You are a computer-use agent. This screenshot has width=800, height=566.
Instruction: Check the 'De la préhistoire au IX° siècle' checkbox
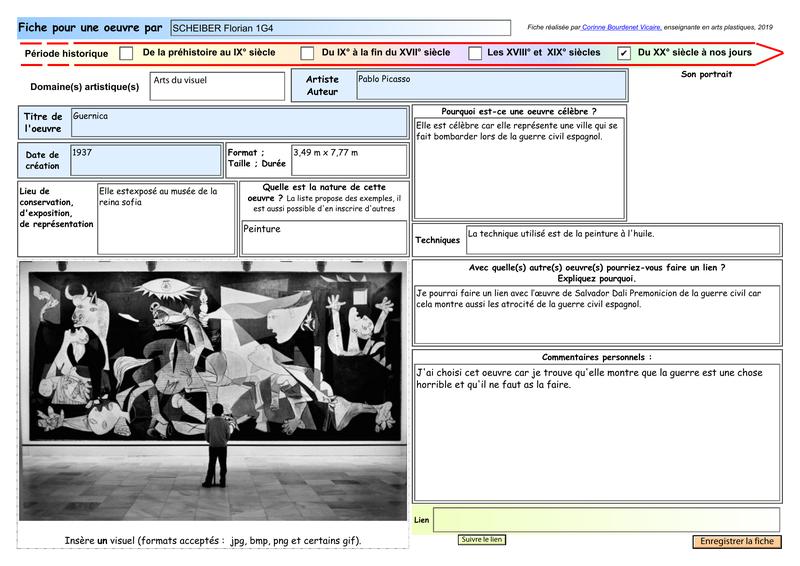pos(126,53)
